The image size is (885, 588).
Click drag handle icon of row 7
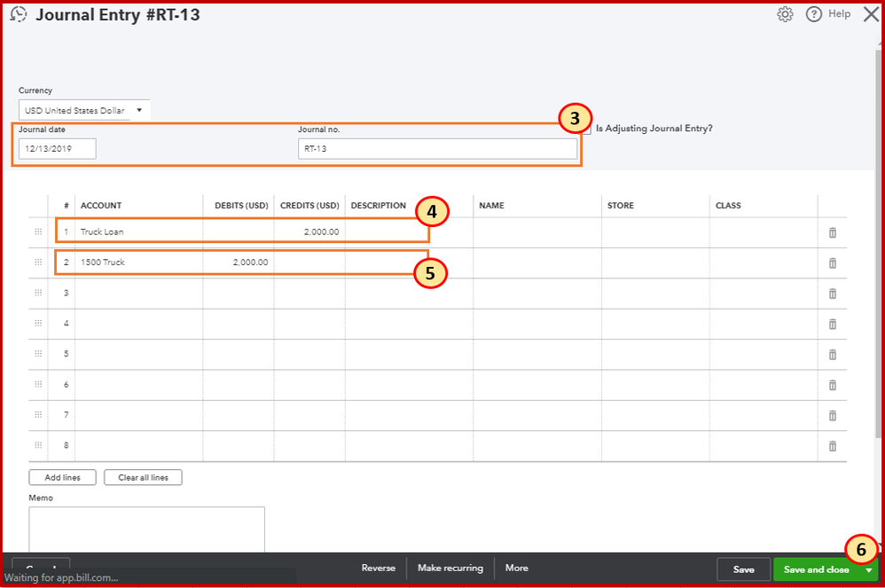pos(38,414)
